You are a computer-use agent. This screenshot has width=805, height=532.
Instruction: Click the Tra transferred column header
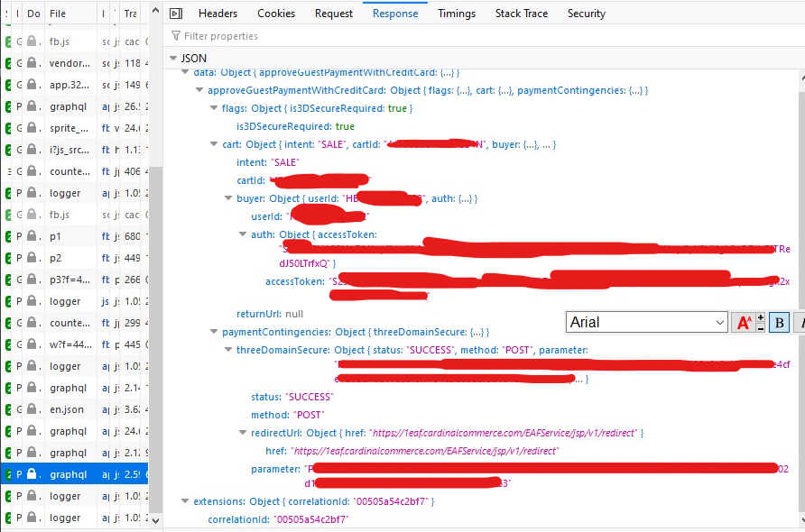pyautogui.click(x=131, y=14)
